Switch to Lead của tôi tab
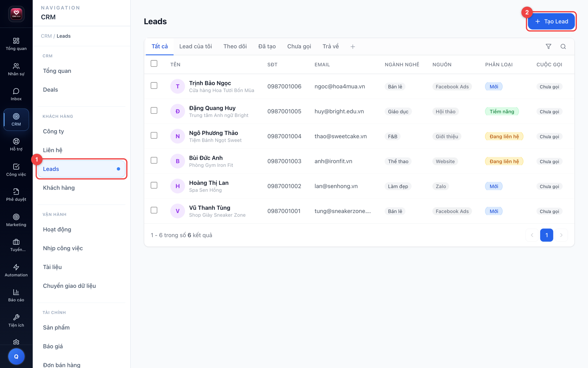Viewport: 588px width, 368px height. (x=196, y=46)
